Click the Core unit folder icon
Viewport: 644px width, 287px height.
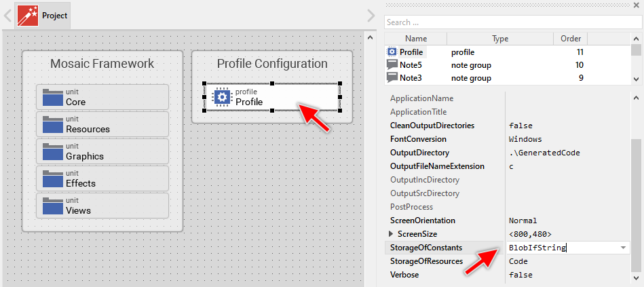52,98
